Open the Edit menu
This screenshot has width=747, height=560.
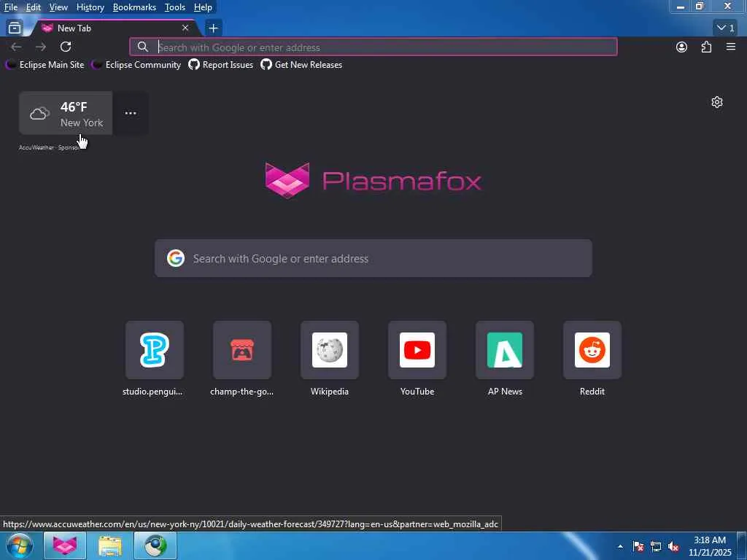(x=34, y=7)
